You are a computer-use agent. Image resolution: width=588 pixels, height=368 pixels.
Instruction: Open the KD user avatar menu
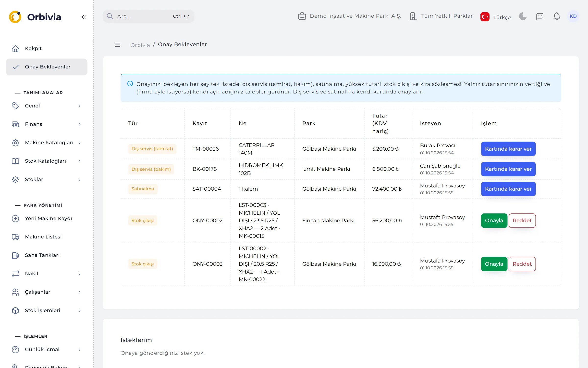pos(573,16)
